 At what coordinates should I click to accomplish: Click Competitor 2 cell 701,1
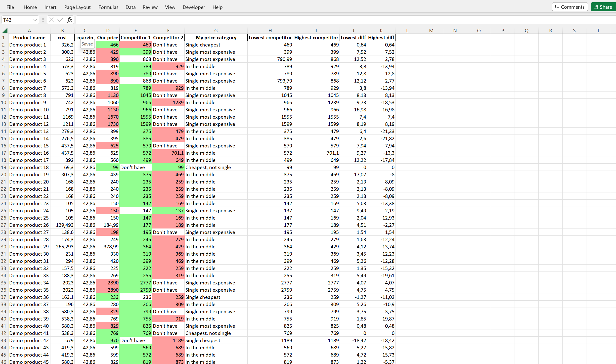point(168,153)
